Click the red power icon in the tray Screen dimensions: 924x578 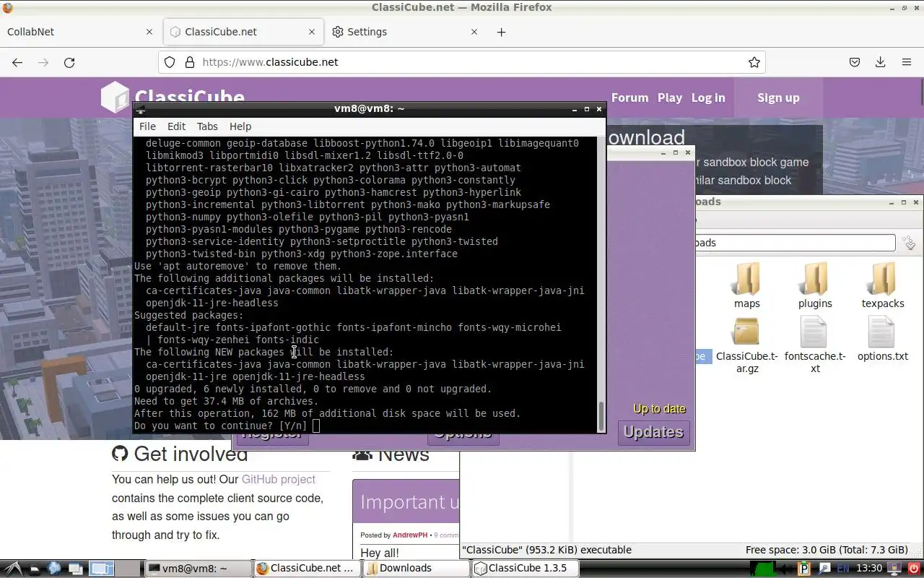tap(915, 569)
